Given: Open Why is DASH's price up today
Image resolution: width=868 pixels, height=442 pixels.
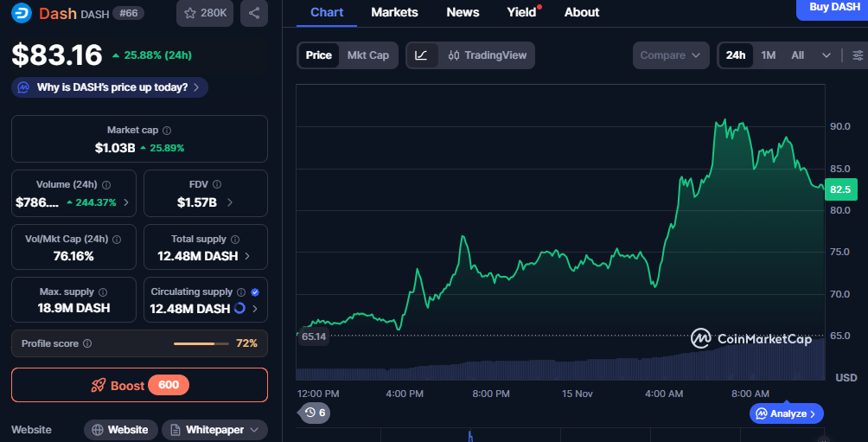Looking at the screenshot, I should [x=110, y=87].
